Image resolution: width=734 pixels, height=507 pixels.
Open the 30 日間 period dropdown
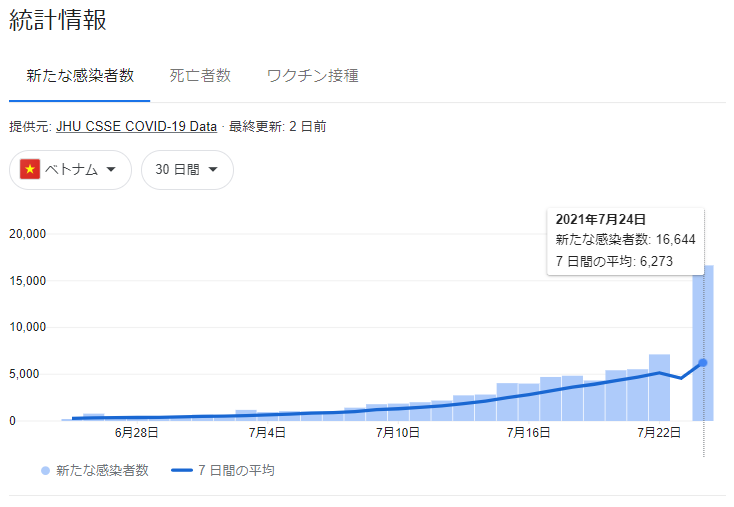click(x=187, y=169)
